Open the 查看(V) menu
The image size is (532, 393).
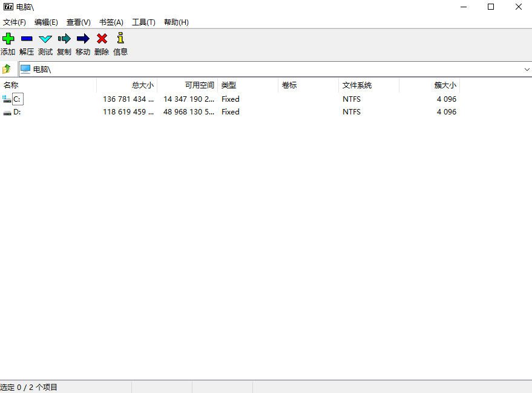coord(78,22)
